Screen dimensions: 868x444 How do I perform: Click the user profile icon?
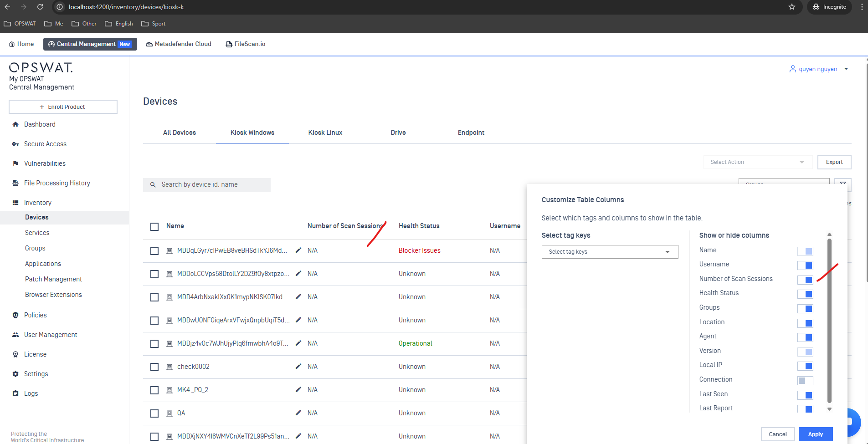(793, 69)
